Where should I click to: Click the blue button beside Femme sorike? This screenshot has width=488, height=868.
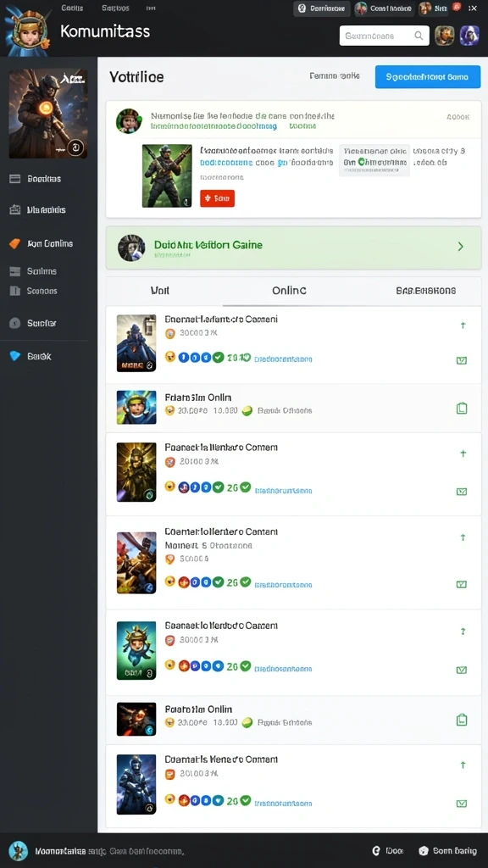pos(428,77)
